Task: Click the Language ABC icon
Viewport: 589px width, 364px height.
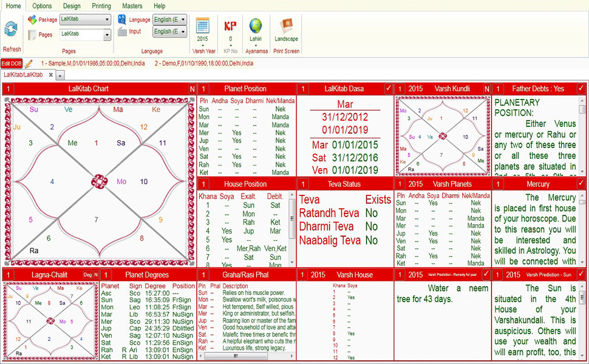Action: [x=121, y=19]
